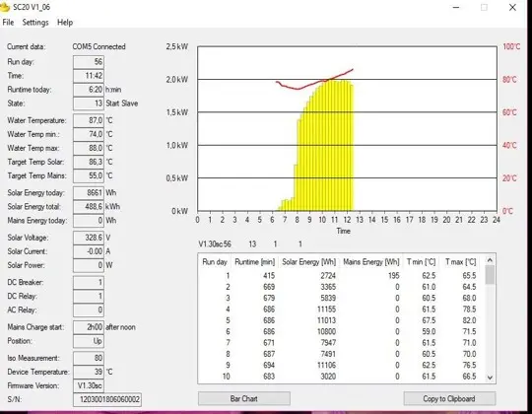Click the Mains Energy [Wh] column header
This screenshot has width=532, height=414.
(x=371, y=262)
